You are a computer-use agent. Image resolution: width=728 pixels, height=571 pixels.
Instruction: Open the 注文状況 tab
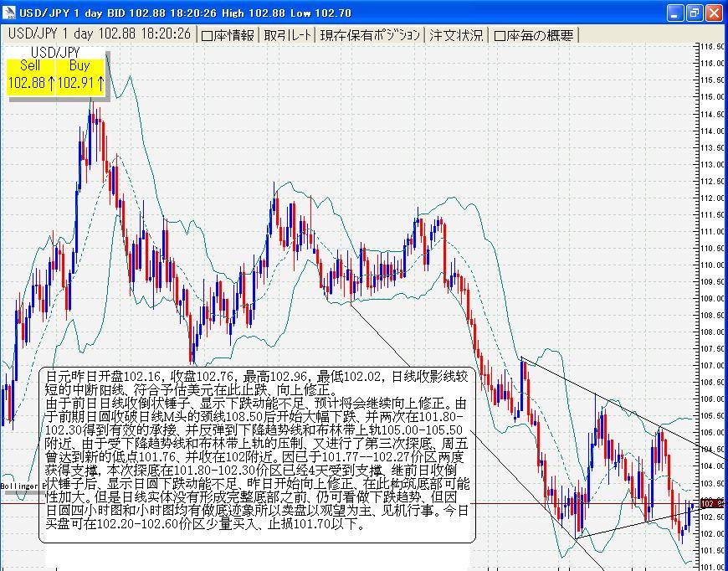pos(456,35)
